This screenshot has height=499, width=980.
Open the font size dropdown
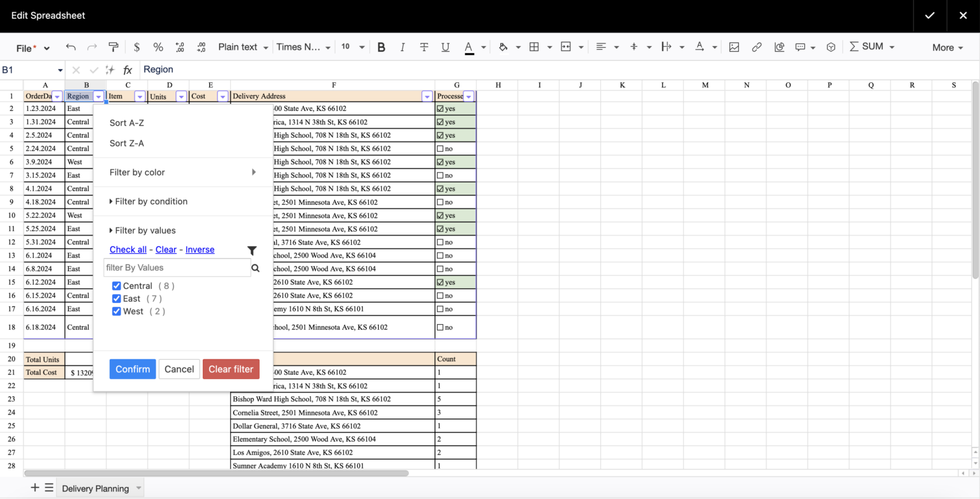[350, 47]
